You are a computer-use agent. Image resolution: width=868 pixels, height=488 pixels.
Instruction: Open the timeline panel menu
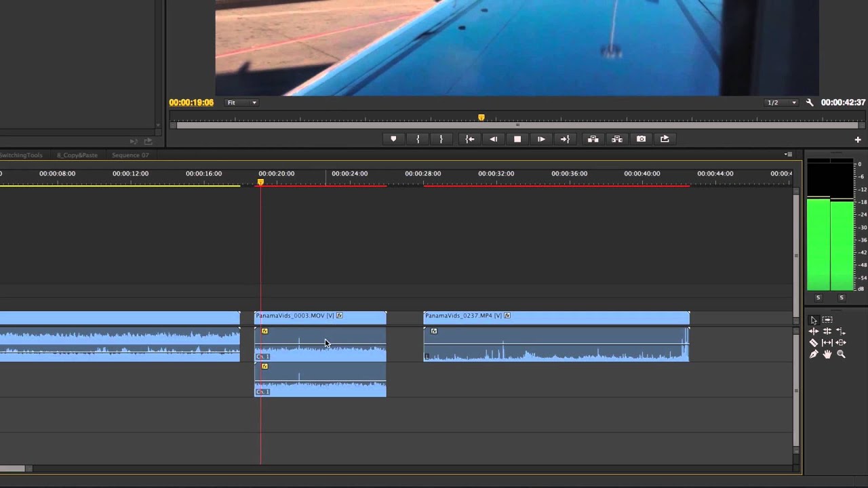[788, 155]
